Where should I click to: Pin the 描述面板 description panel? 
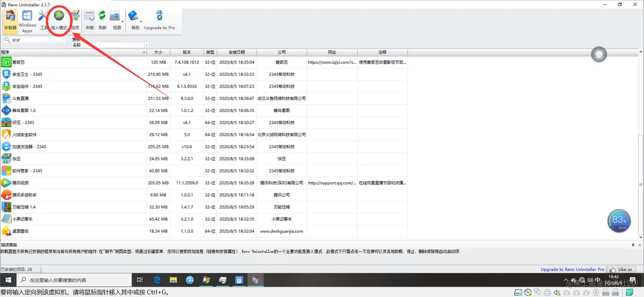point(633,246)
